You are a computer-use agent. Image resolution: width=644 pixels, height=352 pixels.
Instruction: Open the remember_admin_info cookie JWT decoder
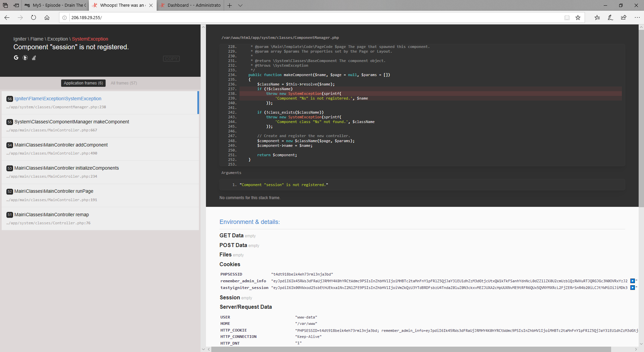pos(633,281)
